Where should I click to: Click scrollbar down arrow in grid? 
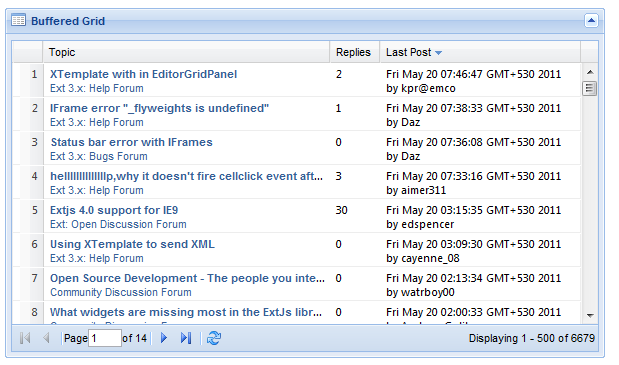tap(590, 315)
